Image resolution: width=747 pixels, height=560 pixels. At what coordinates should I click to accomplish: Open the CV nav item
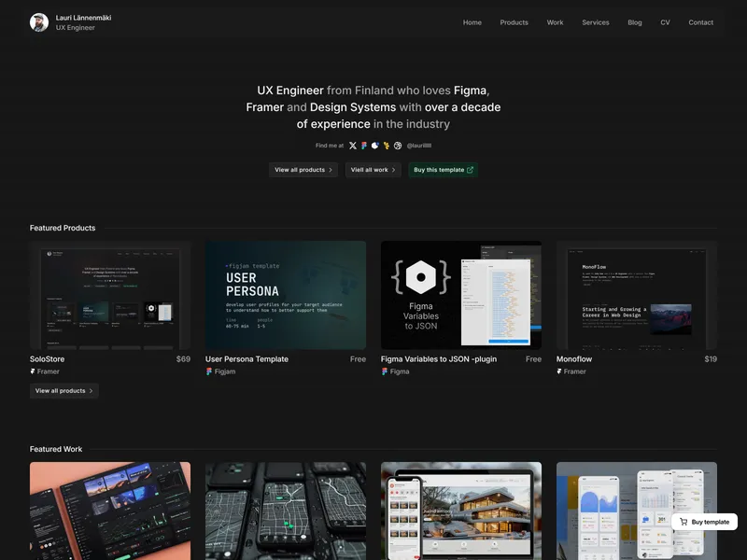point(665,22)
